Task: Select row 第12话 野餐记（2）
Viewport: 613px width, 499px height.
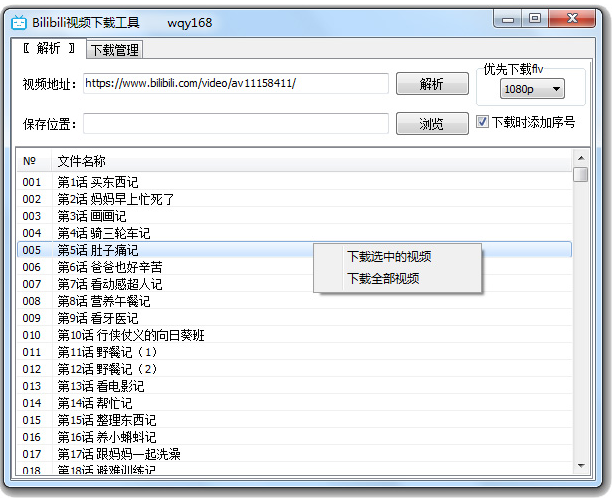Action: [x=294, y=369]
